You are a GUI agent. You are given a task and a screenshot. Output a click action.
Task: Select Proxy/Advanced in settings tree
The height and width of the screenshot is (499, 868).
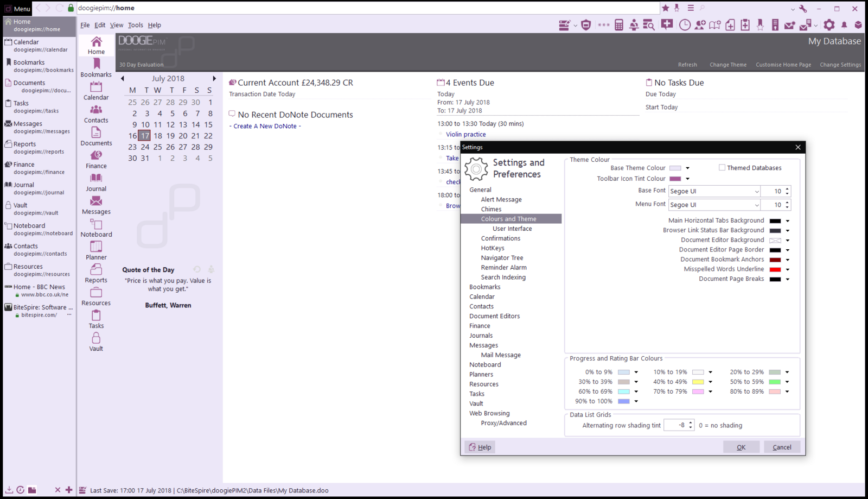click(503, 423)
